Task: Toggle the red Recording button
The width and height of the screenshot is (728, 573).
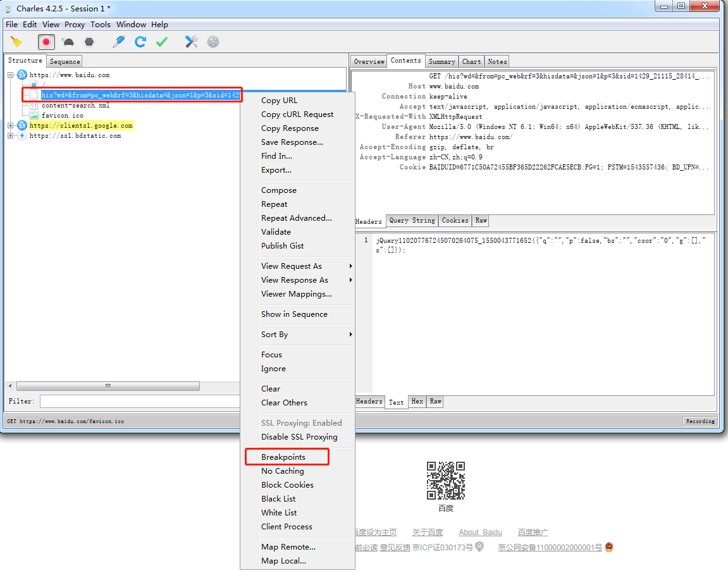Action: [x=46, y=42]
